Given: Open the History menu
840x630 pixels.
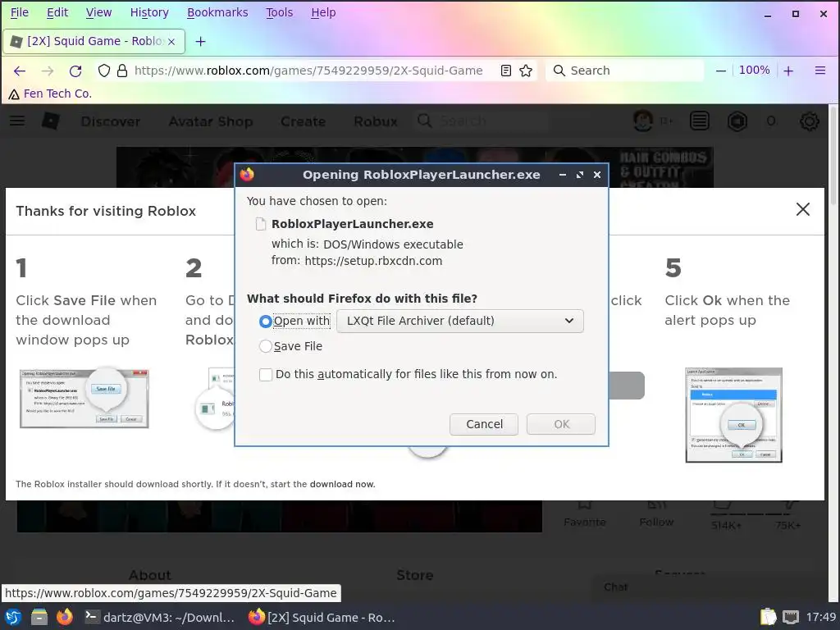Looking at the screenshot, I should click(149, 12).
